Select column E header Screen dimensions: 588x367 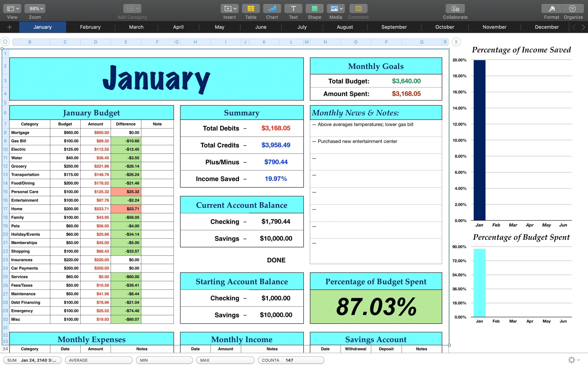pos(126,42)
